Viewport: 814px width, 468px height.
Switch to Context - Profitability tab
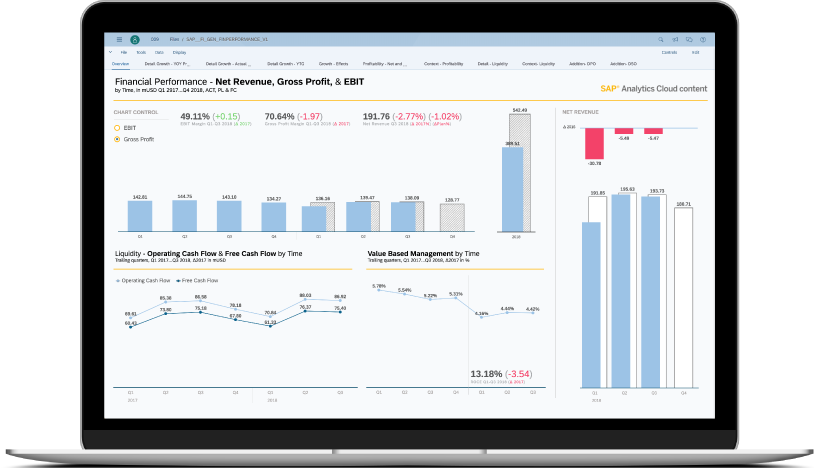click(x=443, y=64)
